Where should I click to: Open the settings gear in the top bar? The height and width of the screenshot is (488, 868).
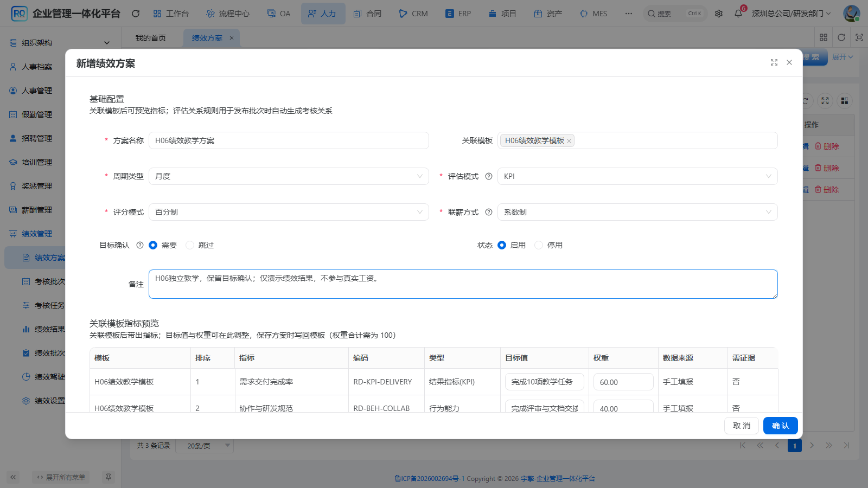click(719, 14)
